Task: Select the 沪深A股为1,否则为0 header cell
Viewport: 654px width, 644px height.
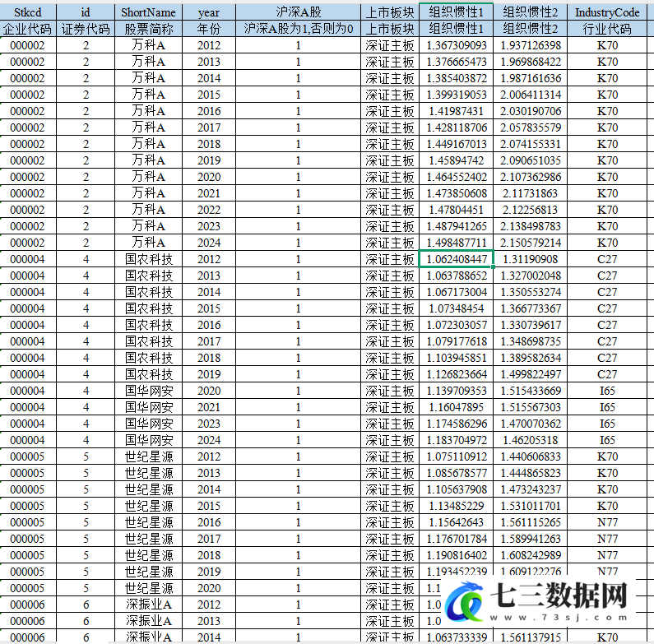Action: coord(299,29)
